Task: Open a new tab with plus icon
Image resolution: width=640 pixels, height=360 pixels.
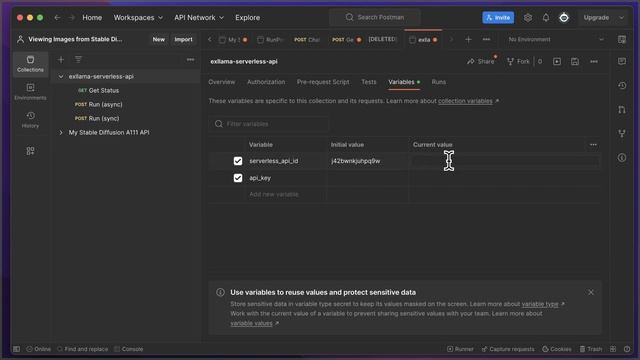Action: [x=468, y=40]
